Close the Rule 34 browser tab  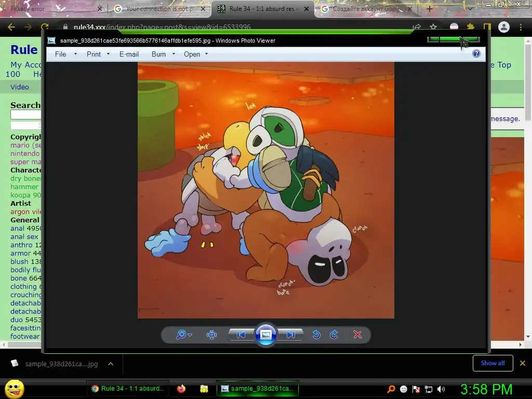coord(307,9)
